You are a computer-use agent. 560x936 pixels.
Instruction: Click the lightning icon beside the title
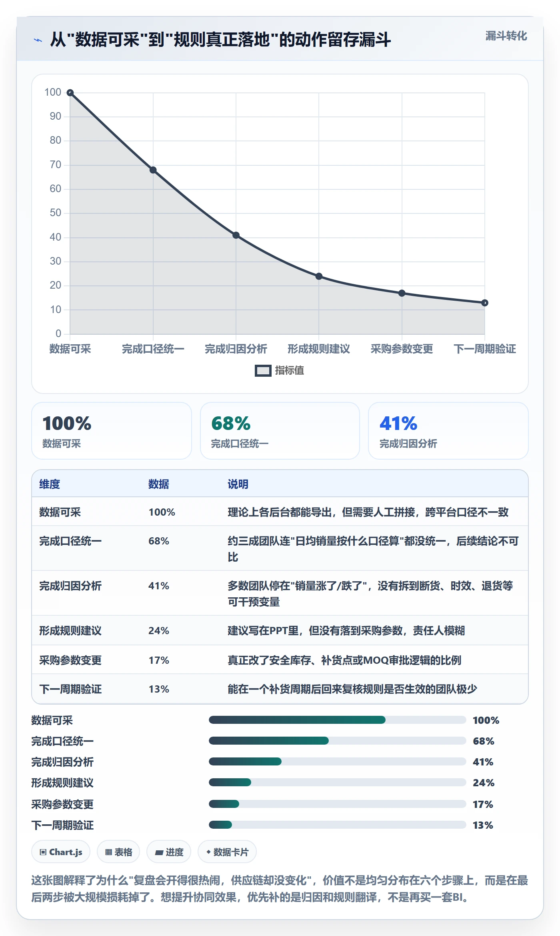(38, 40)
